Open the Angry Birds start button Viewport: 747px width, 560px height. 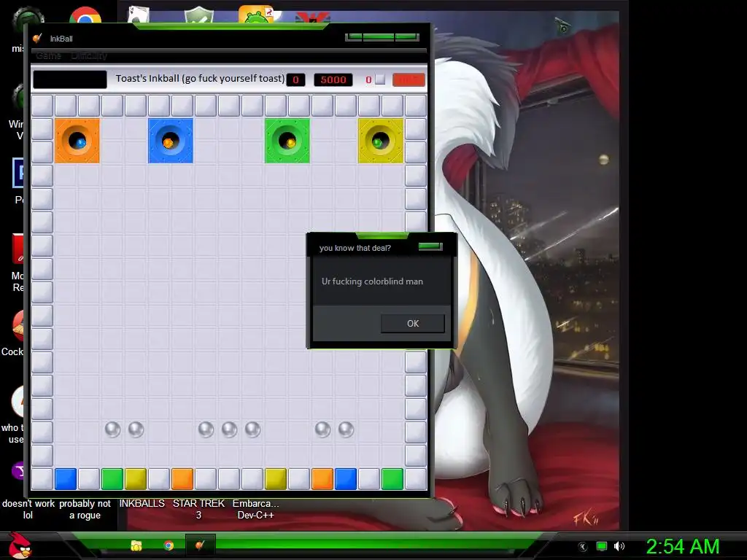click(x=19, y=545)
